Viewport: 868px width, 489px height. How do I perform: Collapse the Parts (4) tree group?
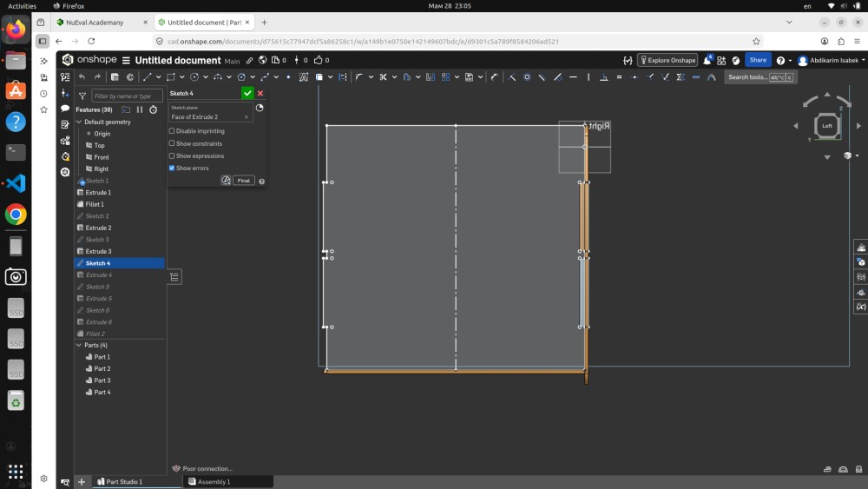(79, 345)
